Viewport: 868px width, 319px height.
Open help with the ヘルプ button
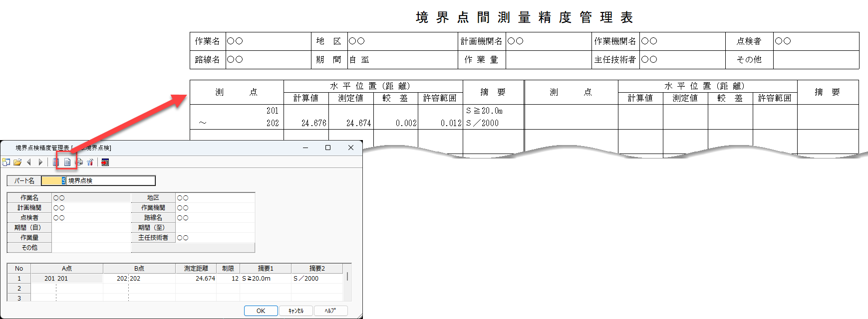coord(330,311)
